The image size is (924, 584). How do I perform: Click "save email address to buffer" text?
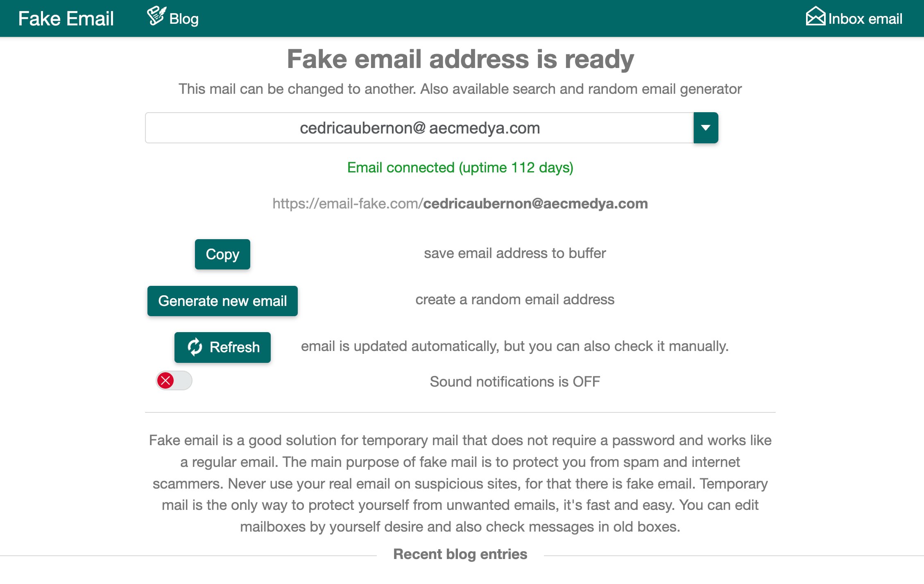[x=514, y=254]
